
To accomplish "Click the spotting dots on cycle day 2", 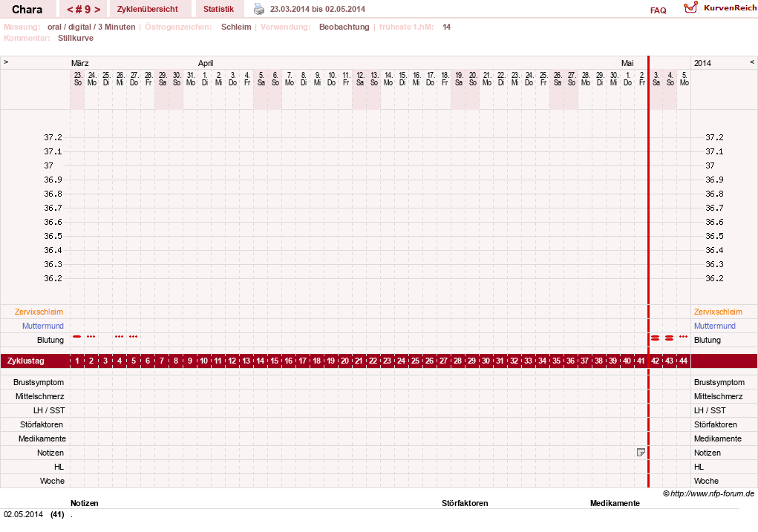I will tap(91, 336).
